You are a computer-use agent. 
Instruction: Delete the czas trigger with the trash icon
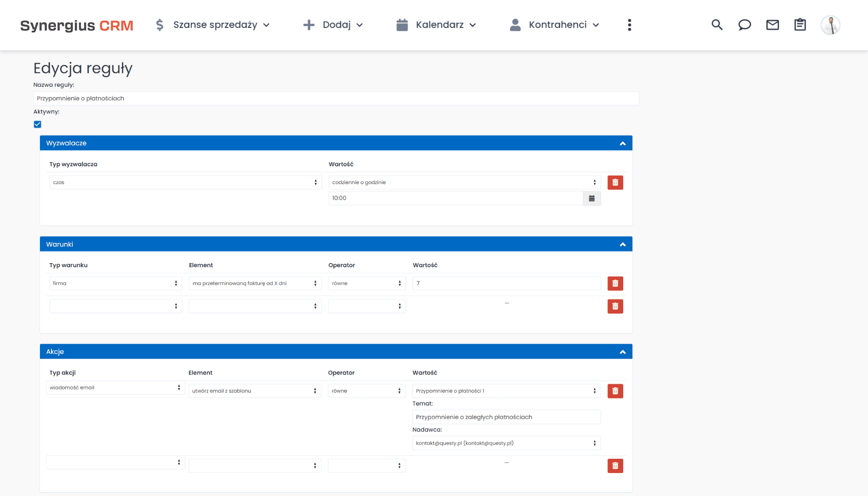tap(615, 182)
